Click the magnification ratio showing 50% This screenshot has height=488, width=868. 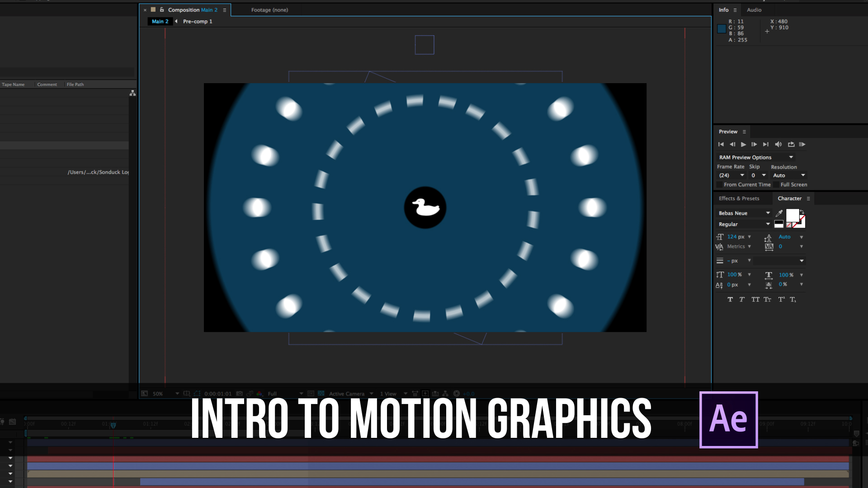pyautogui.click(x=158, y=394)
